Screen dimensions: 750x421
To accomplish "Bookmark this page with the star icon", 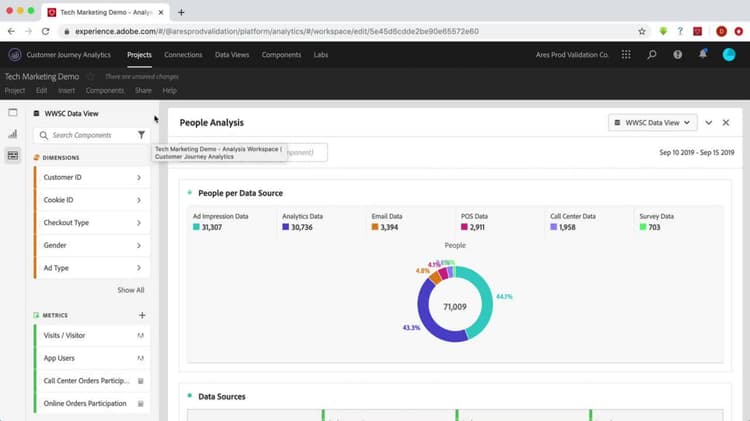I will [642, 31].
